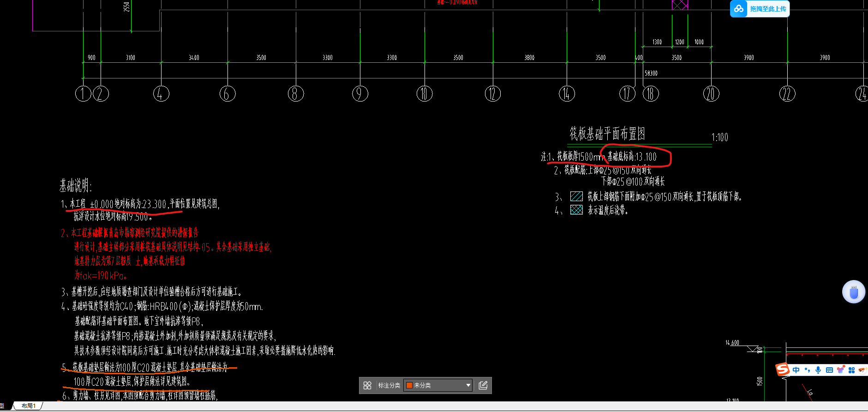Click the 3900 dimension text
Screen dimensions: 868x412
tap(825, 58)
